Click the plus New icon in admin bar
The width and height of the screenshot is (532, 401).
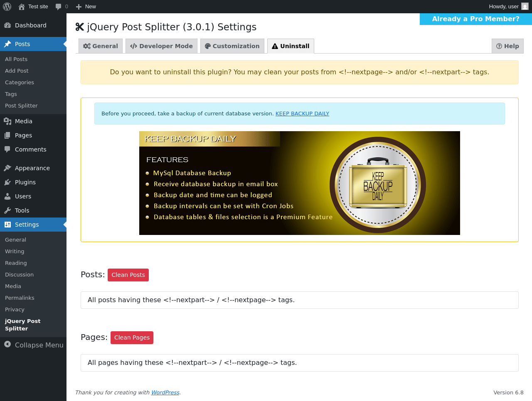[x=79, y=7]
